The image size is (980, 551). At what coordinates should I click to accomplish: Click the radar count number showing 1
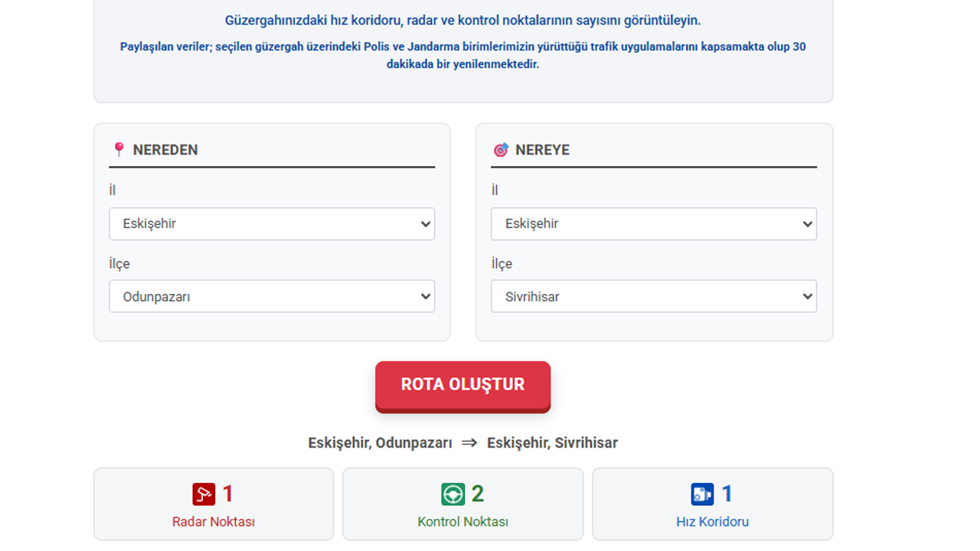click(227, 494)
